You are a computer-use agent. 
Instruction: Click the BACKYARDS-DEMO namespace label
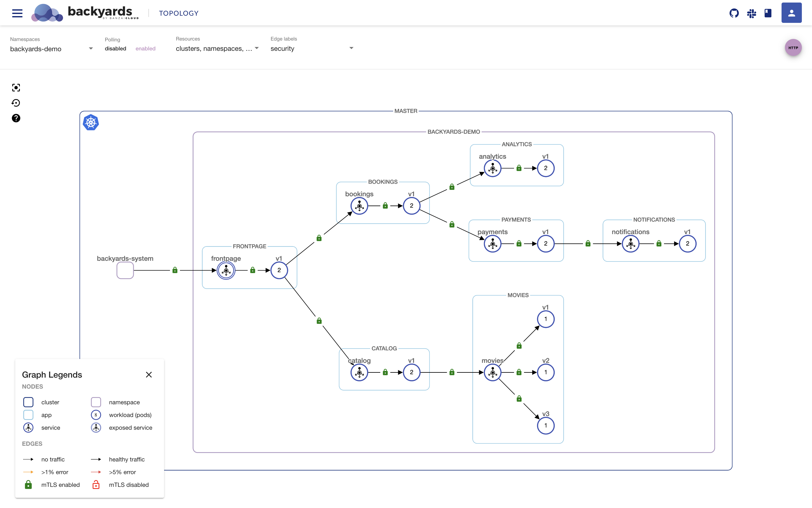tap(453, 132)
